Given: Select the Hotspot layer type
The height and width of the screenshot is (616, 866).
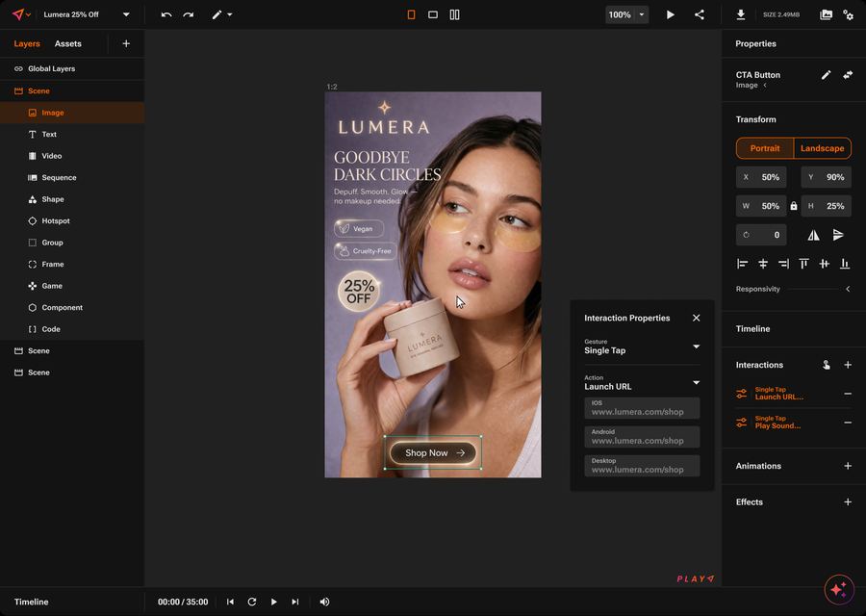Looking at the screenshot, I should coord(72,221).
